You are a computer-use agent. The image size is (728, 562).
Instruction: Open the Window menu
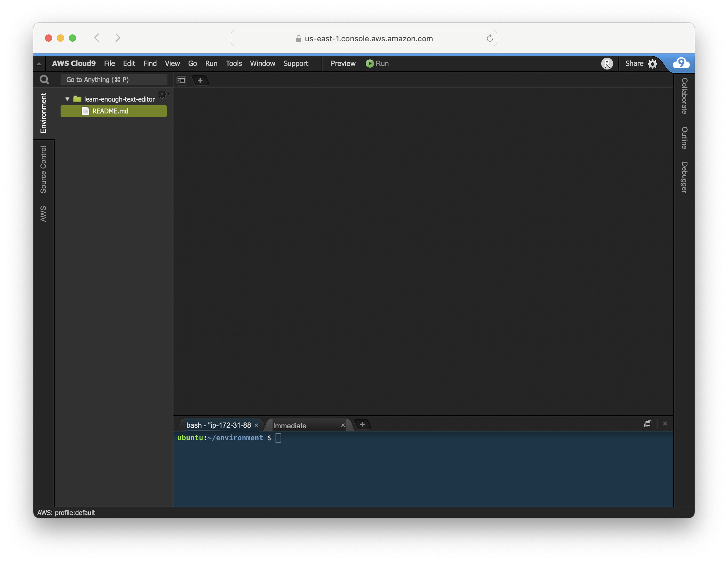click(x=262, y=64)
